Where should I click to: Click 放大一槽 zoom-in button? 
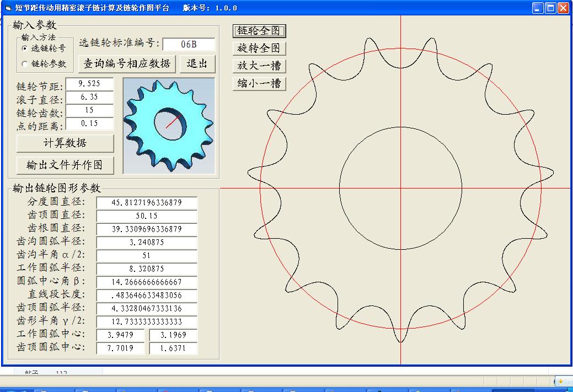pyautogui.click(x=259, y=66)
